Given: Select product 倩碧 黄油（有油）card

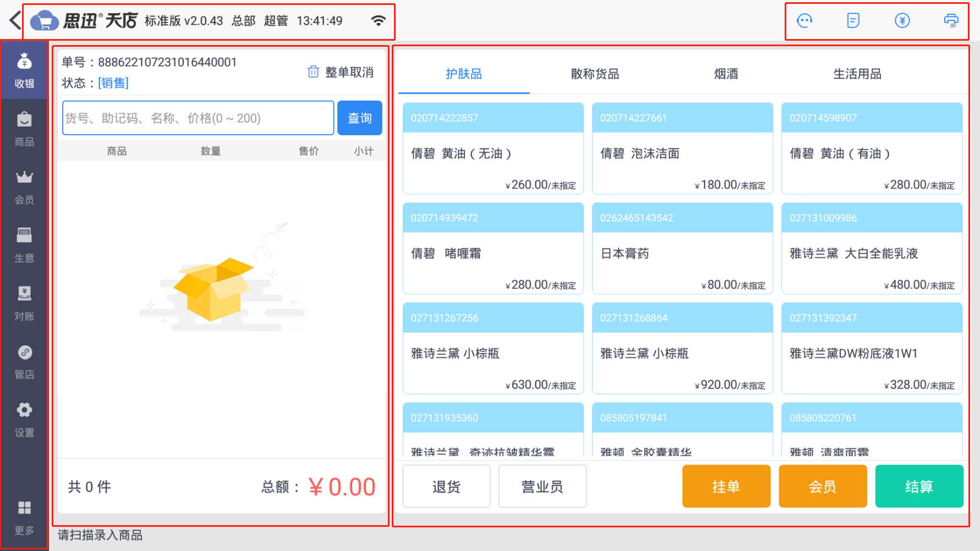Looking at the screenshot, I should pyautogui.click(x=872, y=148).
